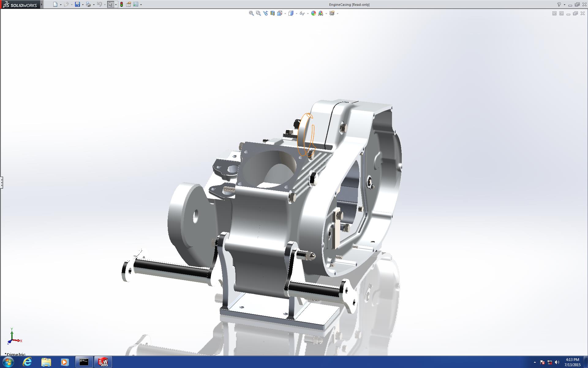Expand the collapsed left panel handle

coord(2,182)
